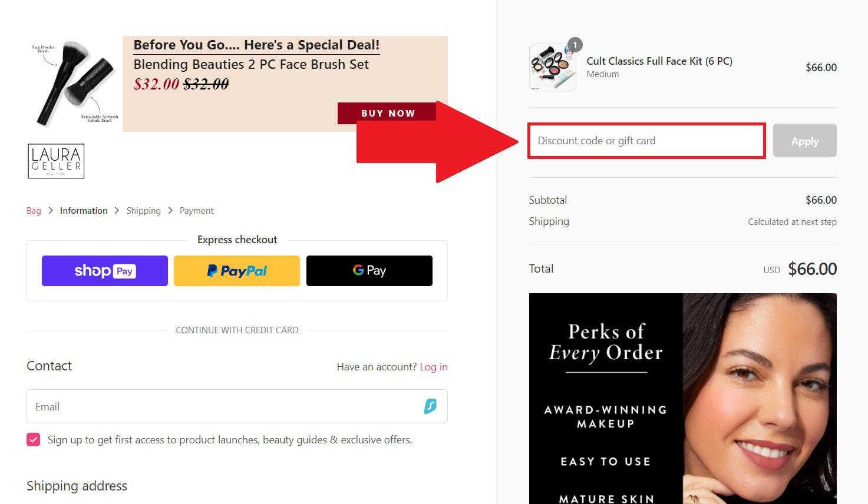The image size is (868, 504).
Task: Click the Surfshark icon in Email field
Action: coord(430,406)
